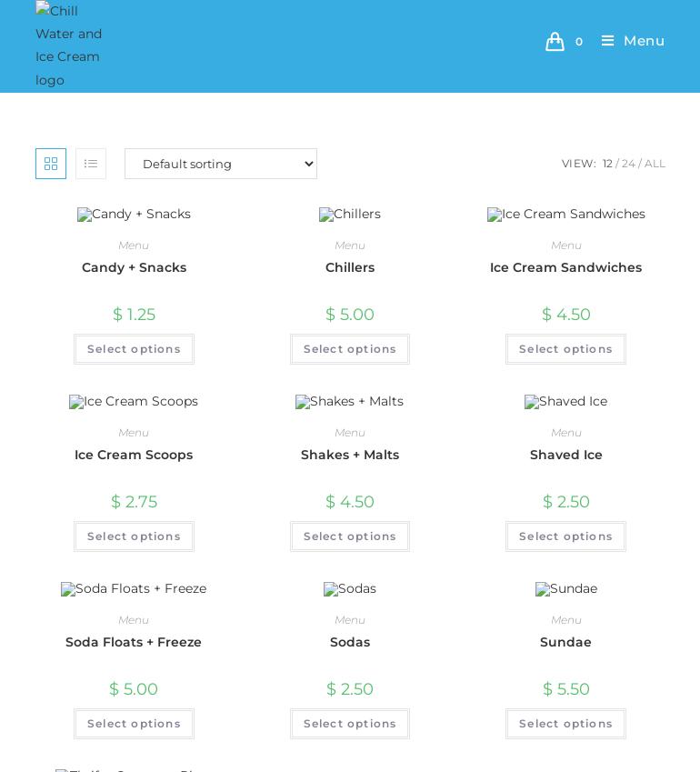Show 24 products per page
The width and height of the screenshot is (700, 772).
click(628, 164)
